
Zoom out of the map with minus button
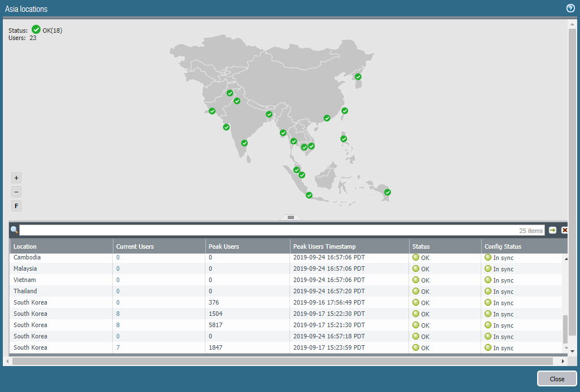click(x=16, y=192)
